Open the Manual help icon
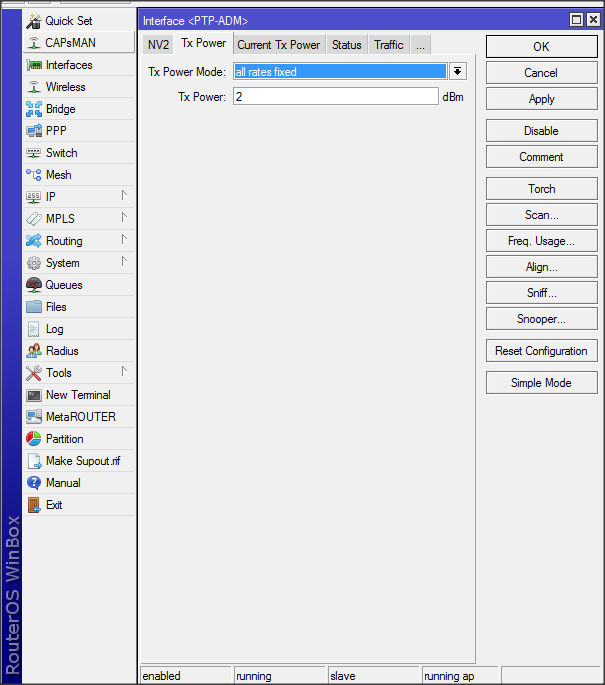This screenshot has height=685, width=605. coord(34,483)
